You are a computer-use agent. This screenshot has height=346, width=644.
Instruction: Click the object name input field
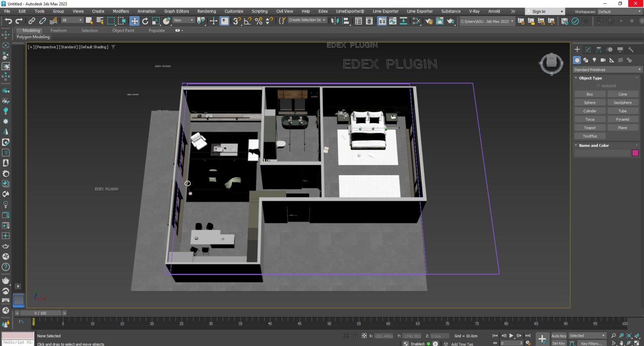pos(602,153)
